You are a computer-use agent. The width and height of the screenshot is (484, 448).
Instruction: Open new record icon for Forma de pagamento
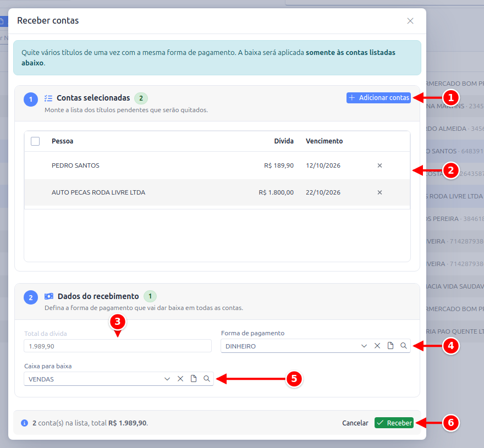coord(391,346)
